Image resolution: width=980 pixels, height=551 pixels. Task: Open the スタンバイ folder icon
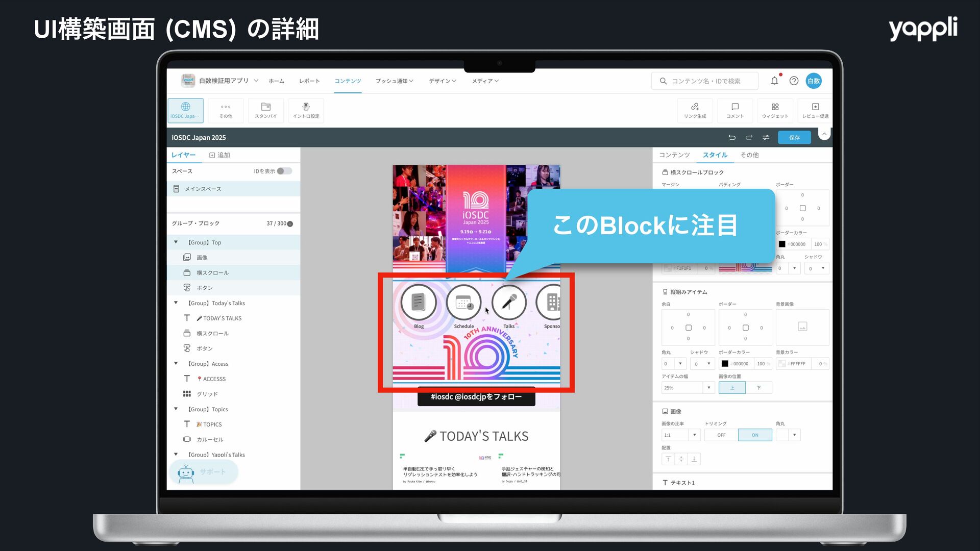pyautogui.click(x=266, y=110)
